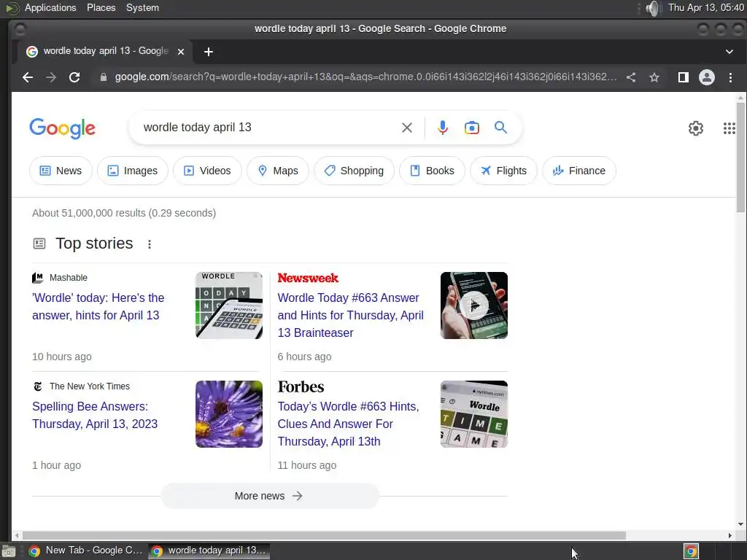Click the Newsweek logo
This screenshot has height=560, width=747.
[308, 278]
